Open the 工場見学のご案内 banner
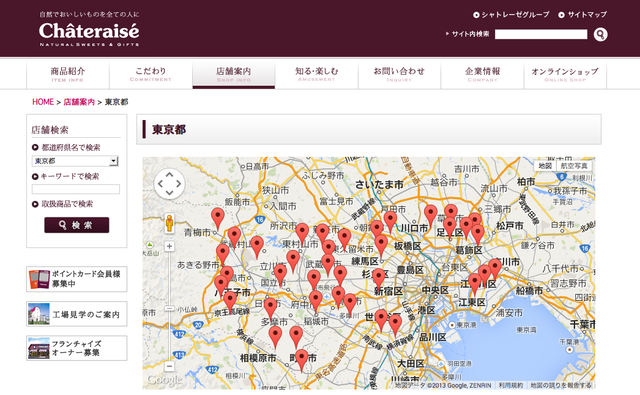640x395 pixels. (77, 314)
